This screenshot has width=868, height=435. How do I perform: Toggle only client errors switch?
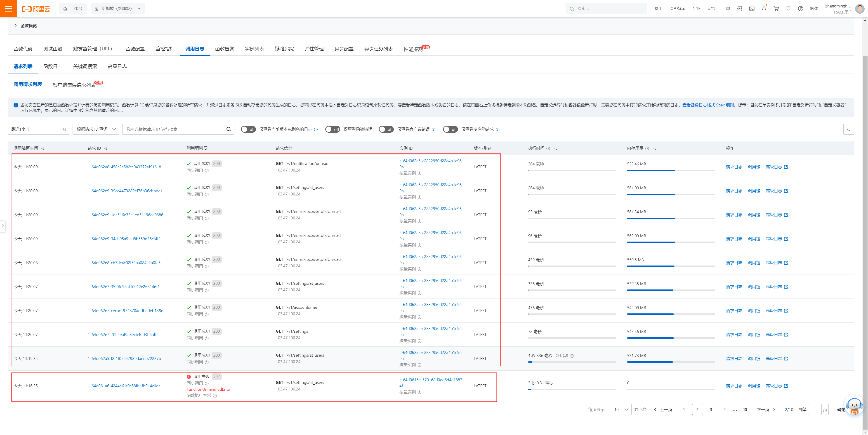pos(386,129)
